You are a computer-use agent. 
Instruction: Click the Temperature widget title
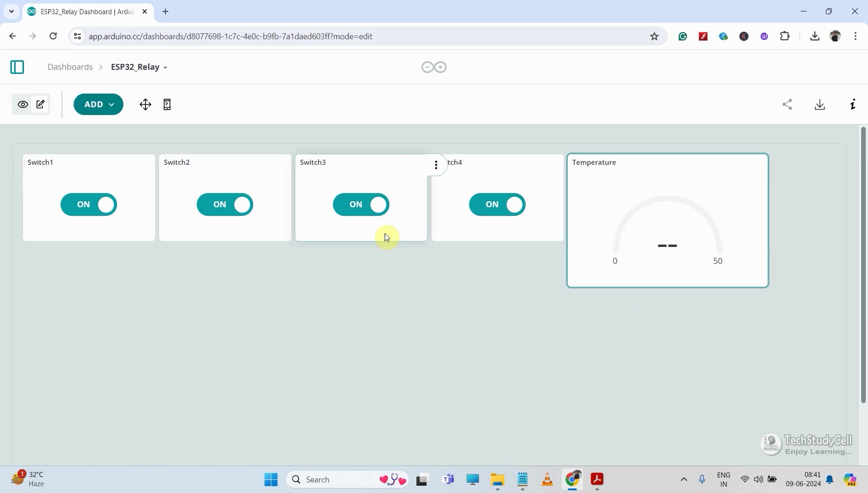point(594,162)
